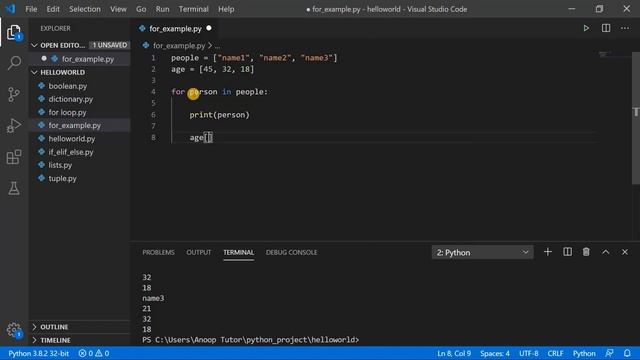Kill terminal with trash icon
640x360 pixels.
point(586,252)
